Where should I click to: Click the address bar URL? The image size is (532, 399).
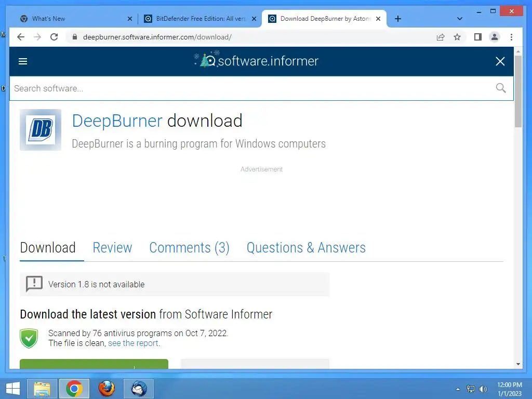coord(157,37)
